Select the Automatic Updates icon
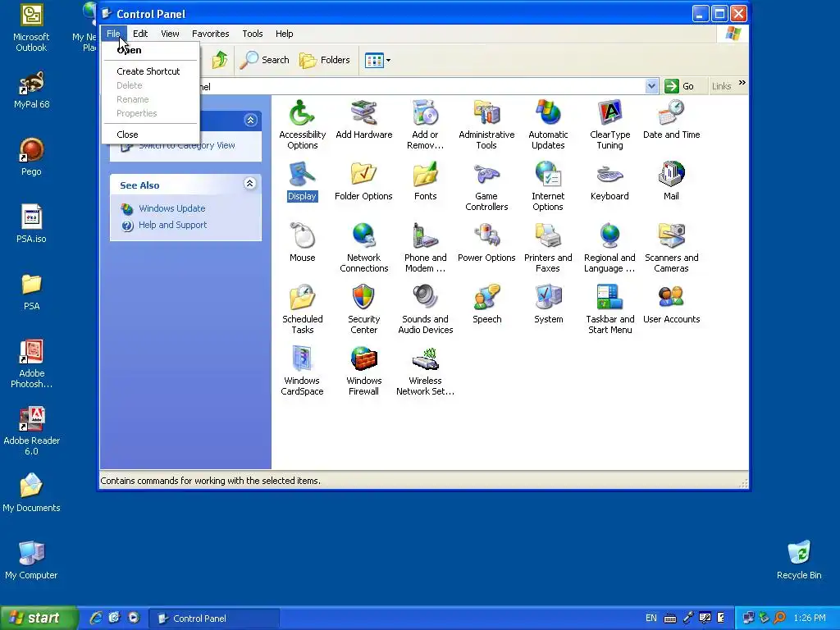This screenshot has width=840, height=630. (548, 125)
